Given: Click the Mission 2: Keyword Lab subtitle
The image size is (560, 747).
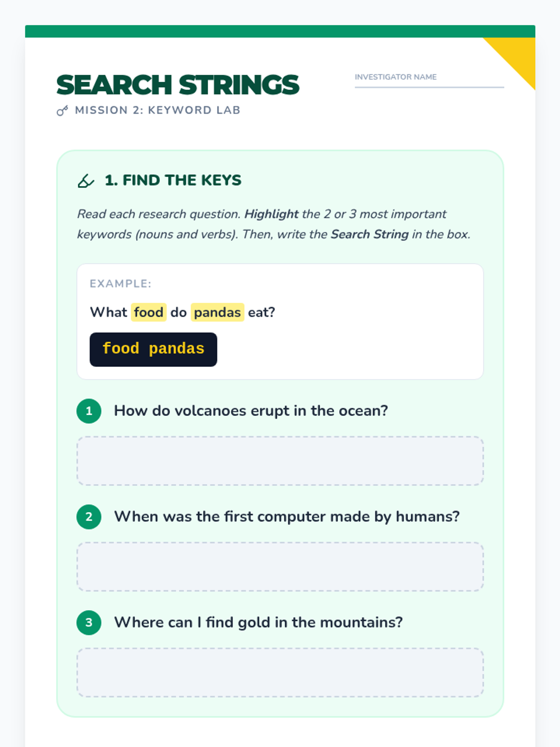Looking at the screenshot, I should pos(158,110).
